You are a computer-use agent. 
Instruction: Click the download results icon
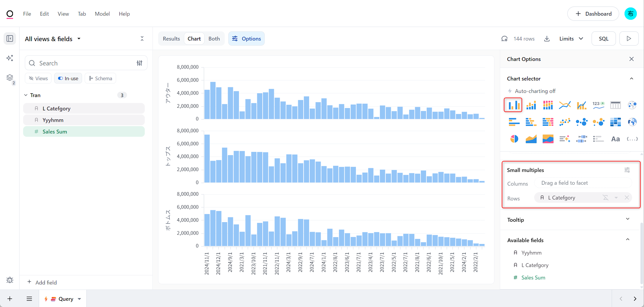[x=547, y=39]
